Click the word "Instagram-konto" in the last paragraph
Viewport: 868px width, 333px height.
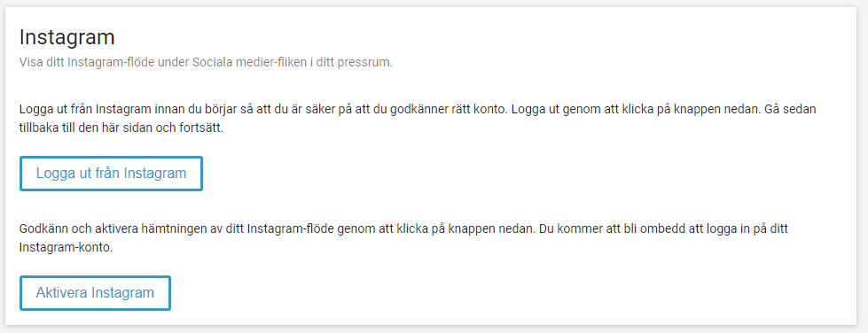65,248
